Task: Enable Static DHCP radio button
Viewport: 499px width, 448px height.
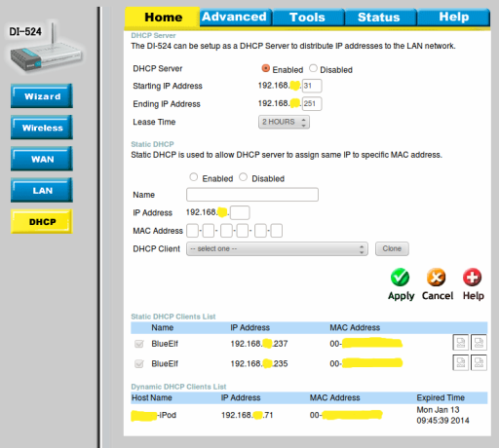Action: (194, 177)
